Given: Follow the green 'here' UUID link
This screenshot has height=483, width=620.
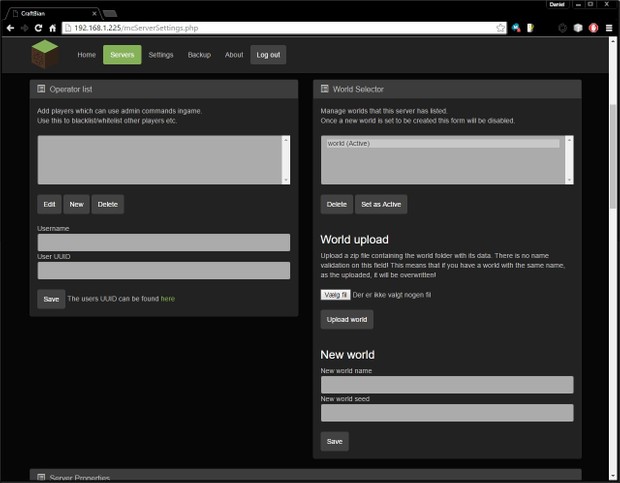Looking at the screenshot, I should (x=168, y=299).
